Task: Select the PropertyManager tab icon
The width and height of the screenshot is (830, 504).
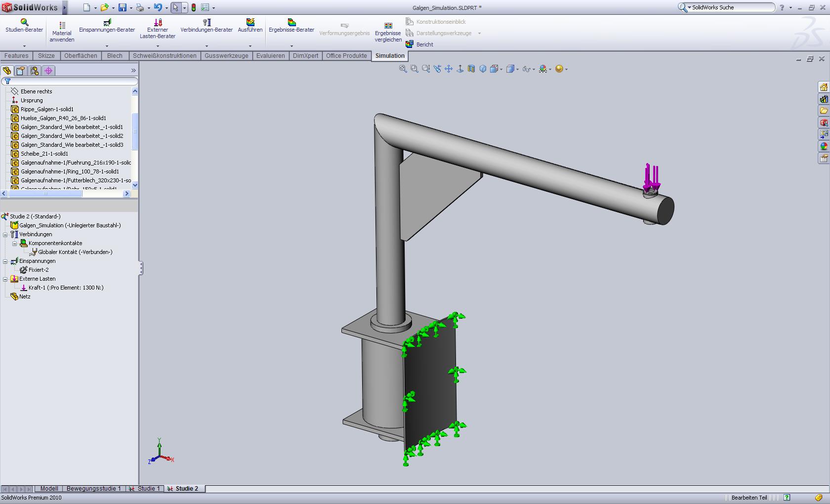Action: (x=21, y=71)
